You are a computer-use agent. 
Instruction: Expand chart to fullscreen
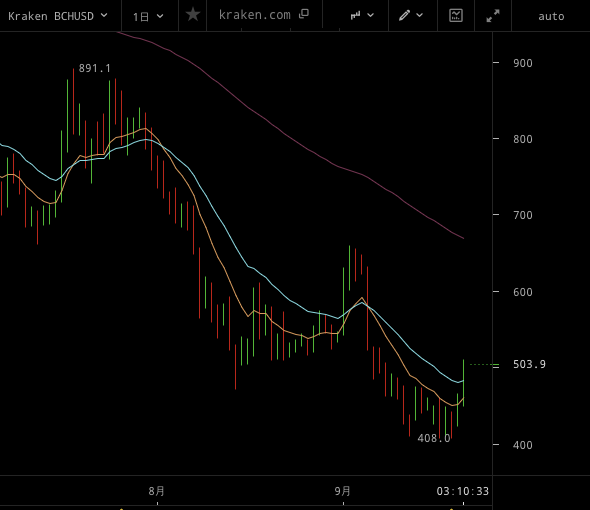[x=493, y=16]
